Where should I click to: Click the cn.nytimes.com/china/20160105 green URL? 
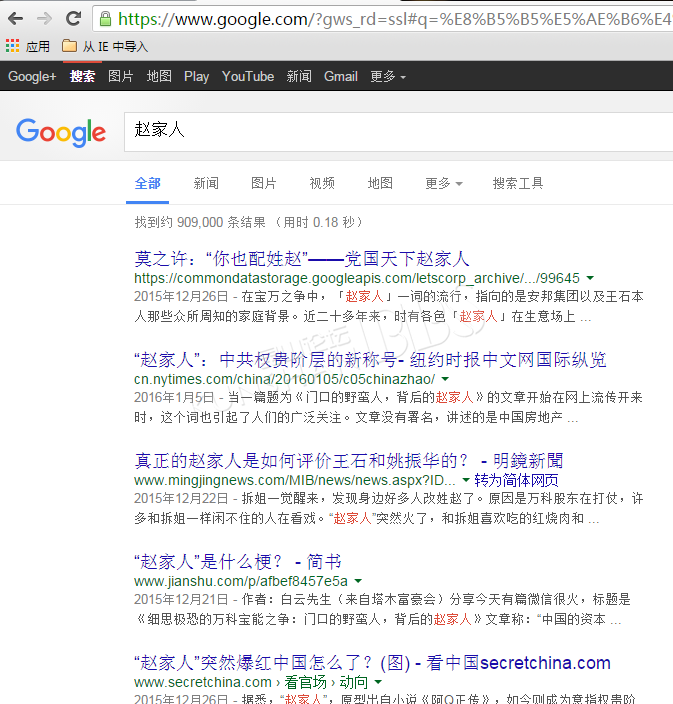point(284,379)
